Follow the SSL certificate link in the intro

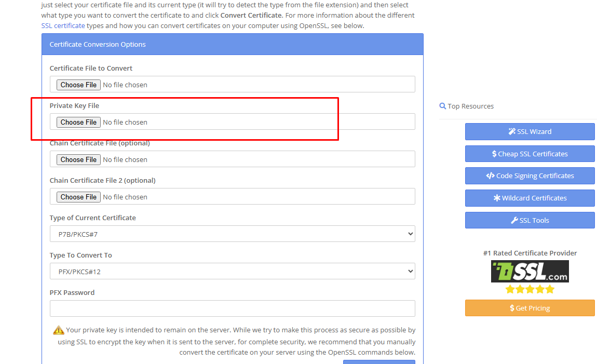(63, 25)
